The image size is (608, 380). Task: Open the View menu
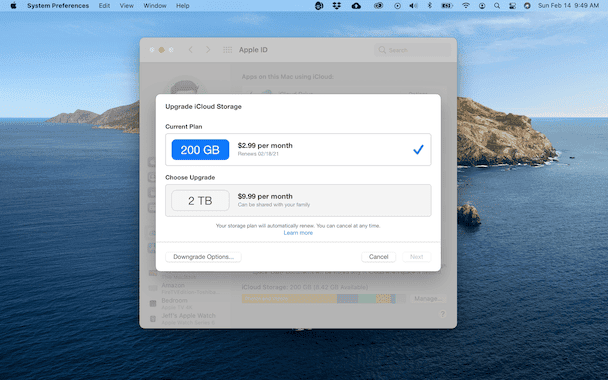pyautogui.click(x=126, y=5)
